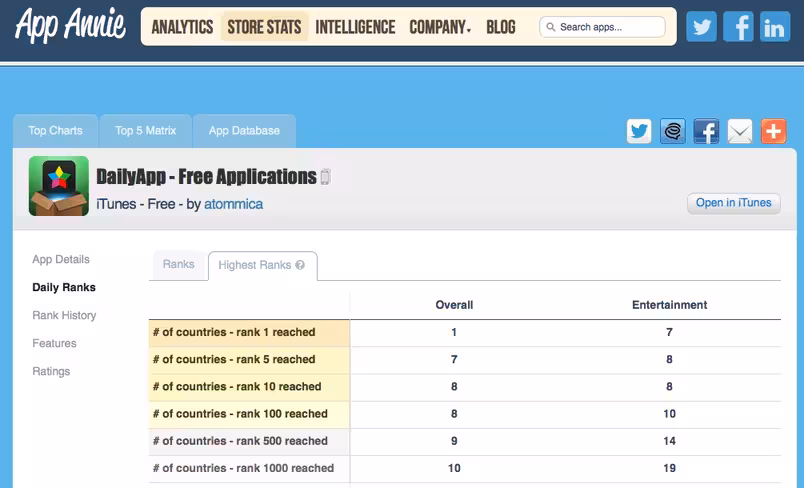Click the magnifier icon in search box

click(551, 27)
